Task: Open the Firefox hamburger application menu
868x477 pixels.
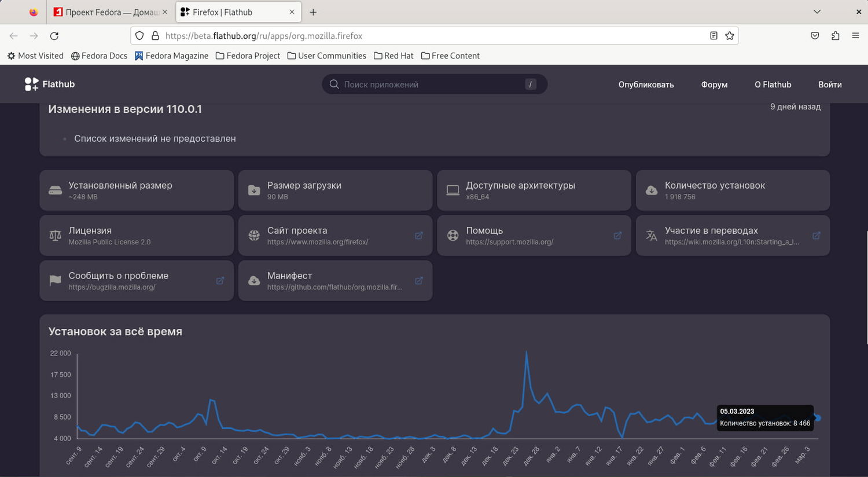Action: [x=855, y=36]
